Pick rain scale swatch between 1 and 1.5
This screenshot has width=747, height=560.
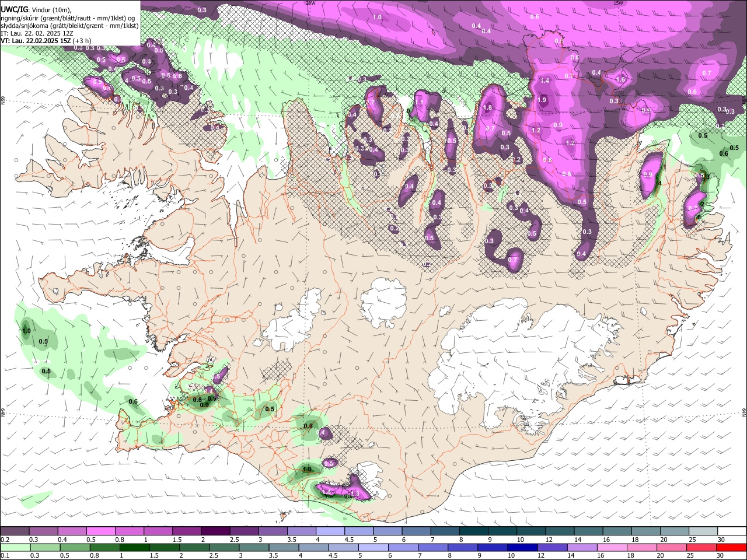pos(135,547)
